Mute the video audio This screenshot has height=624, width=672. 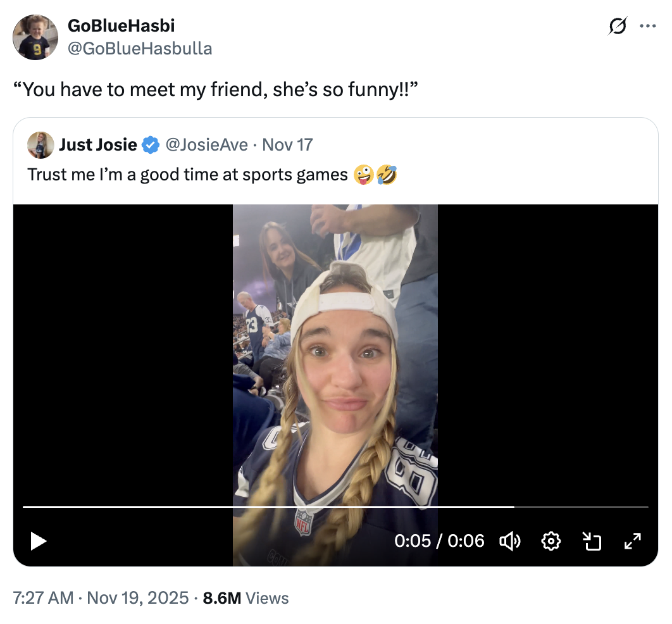tap(510, 541)
